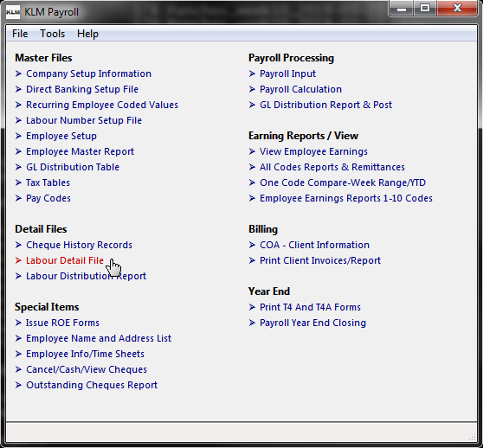The width and height of the screenshot is (483, 448).
Task: Open Employee Earnings Reports 1-10 Codes
Action: tap(346, 198)
